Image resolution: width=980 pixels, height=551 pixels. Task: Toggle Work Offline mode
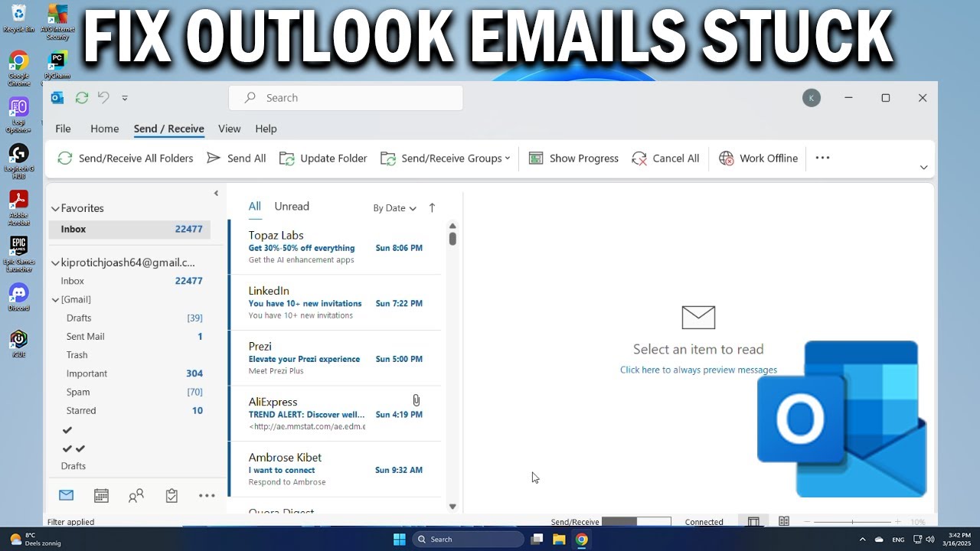click(759, 158)
